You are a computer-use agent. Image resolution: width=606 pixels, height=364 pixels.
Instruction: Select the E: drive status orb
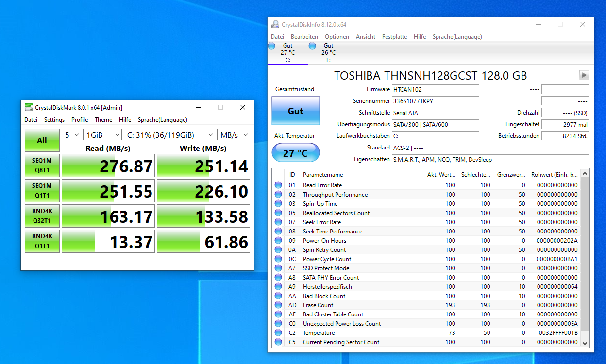(x=312, y=46)
